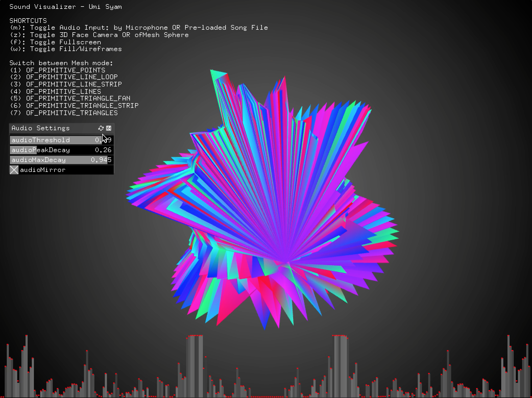Screen dimensions: 532x398
Task: Click the tall left-center spectrum bar cluster
Action: click(x=195, y=365)
